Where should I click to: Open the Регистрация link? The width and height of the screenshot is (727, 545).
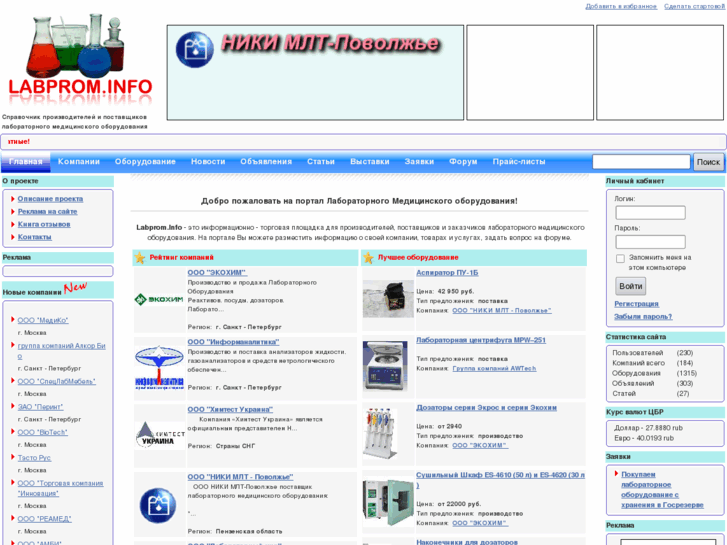click(636, 304)
